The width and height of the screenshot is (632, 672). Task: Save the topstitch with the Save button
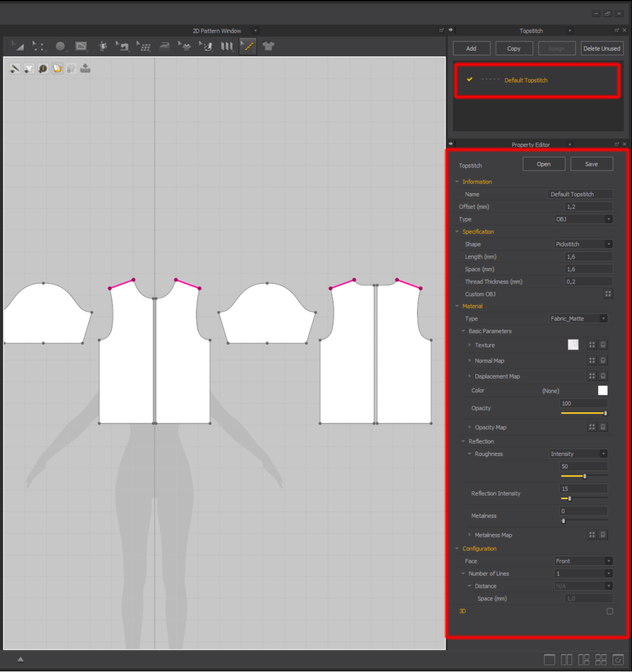(x=591, y=163)
